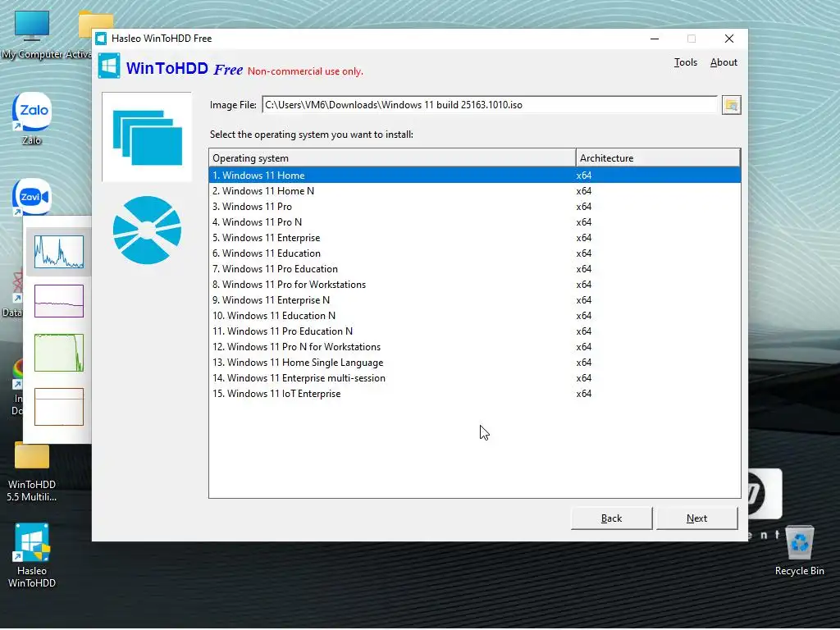The width and height of the screenshot is (840, 630).
Task: Select 9. Windows 11 Enterprise N
Action: tap(475, 299)
